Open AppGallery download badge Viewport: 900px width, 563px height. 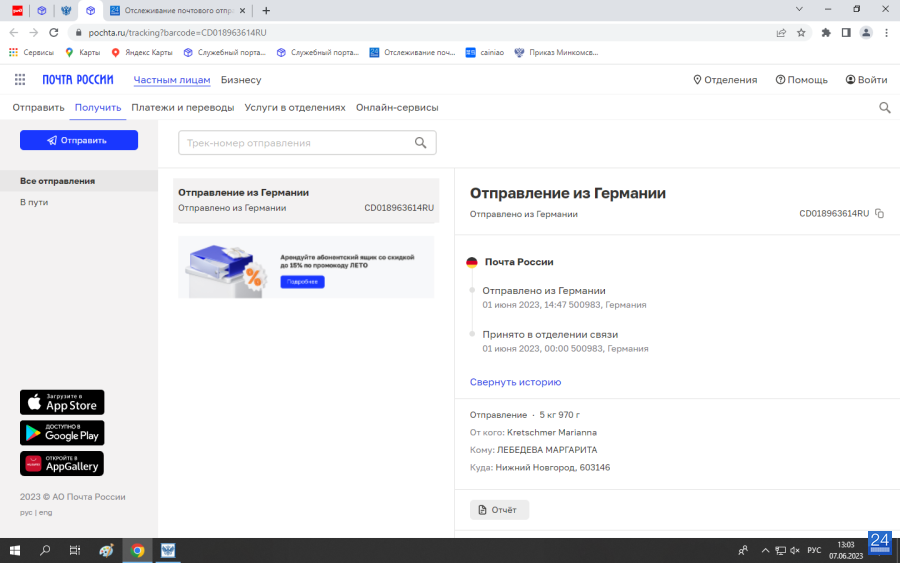coord(62,463)
